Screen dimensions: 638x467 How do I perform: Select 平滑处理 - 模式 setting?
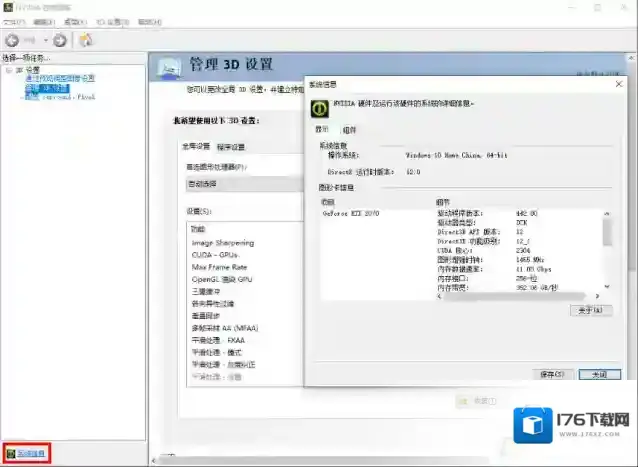(x=216, y=353)
